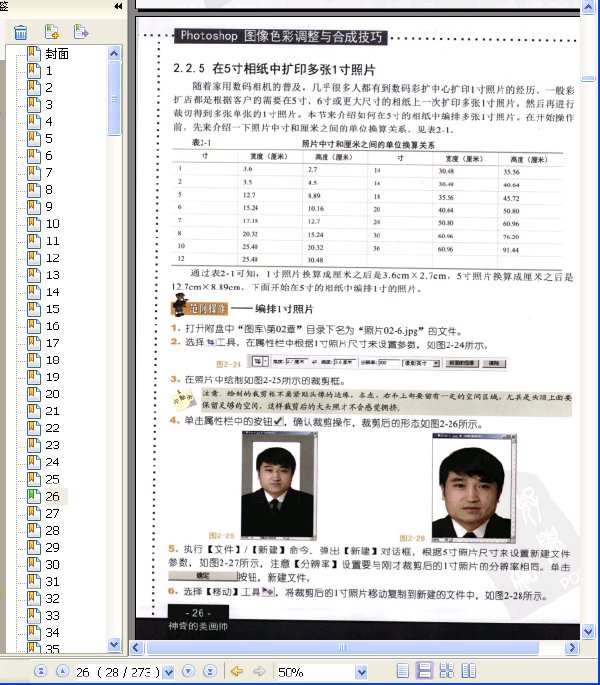Select bookmark 35 in the list
The height and width of the screenshot is (685, 600).
pyautogui.click(x=52, y=648)
